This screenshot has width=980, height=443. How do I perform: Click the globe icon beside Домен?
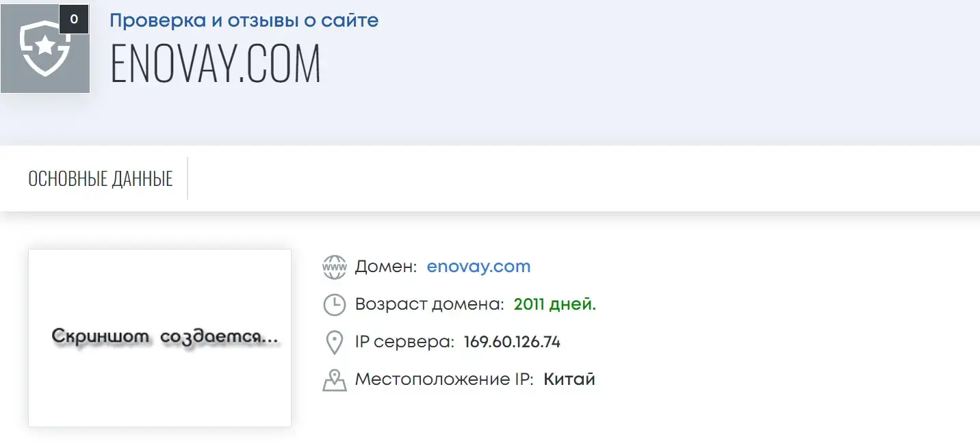[334, 267]
